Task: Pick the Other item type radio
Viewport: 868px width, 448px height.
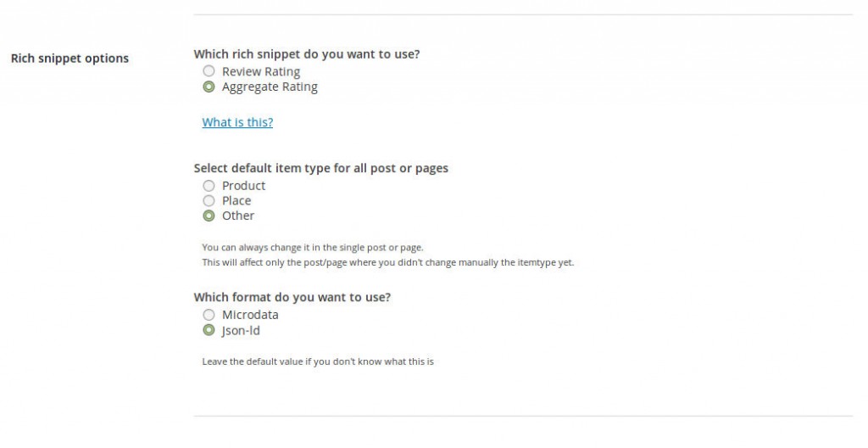Action: point(209,216)
